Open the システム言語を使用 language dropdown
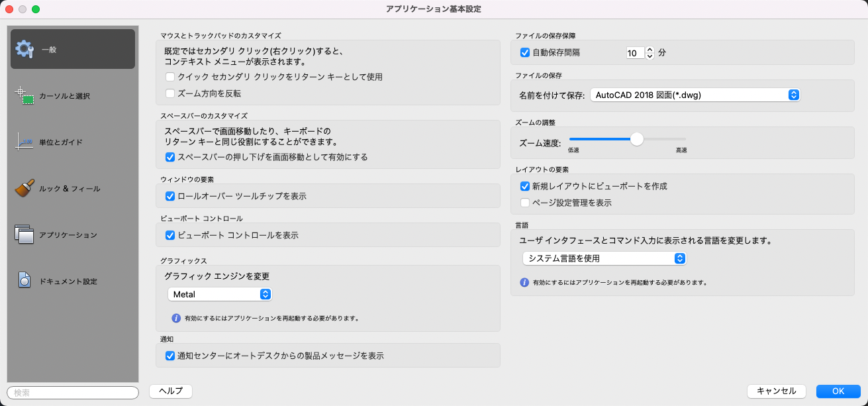The height and width of the screenshot is (406, 868). [x=604, y=258]
